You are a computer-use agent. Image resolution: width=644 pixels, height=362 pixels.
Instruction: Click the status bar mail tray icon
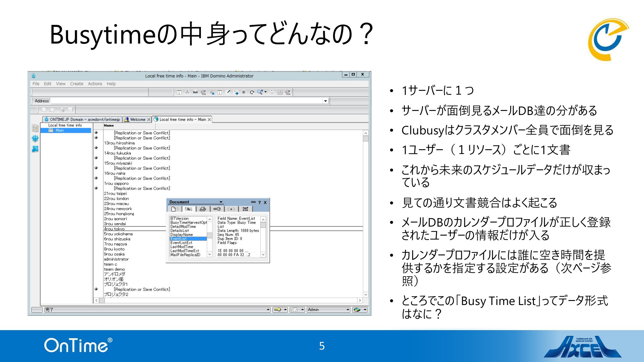(357, 310)
